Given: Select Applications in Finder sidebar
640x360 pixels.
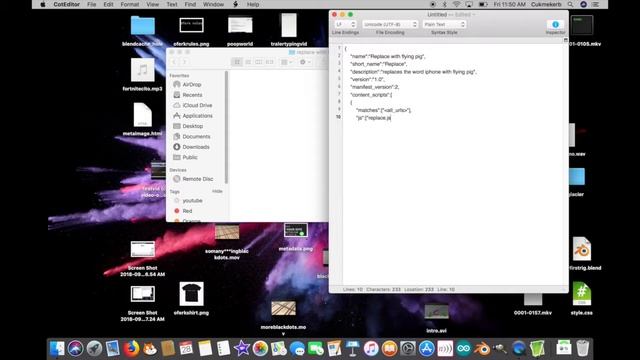Looking at the screenshot, I should pyautogui.click(x=198, y=116).
